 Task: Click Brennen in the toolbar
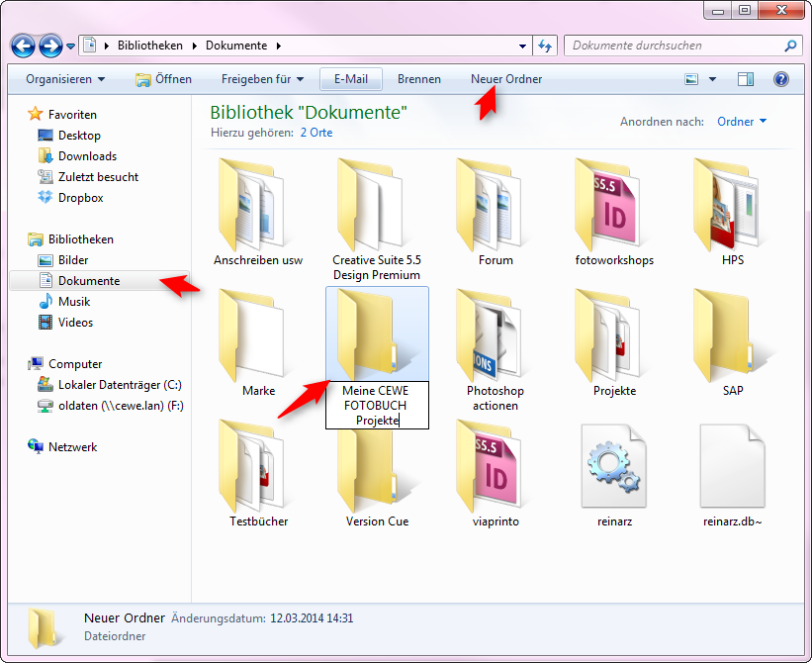[x=419, y=79]
